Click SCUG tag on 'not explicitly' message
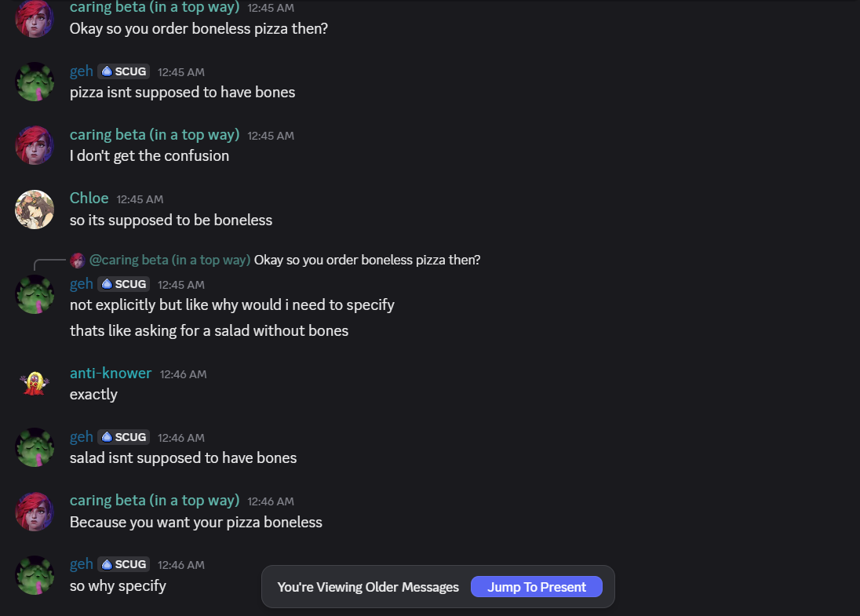 coord(124,284)
